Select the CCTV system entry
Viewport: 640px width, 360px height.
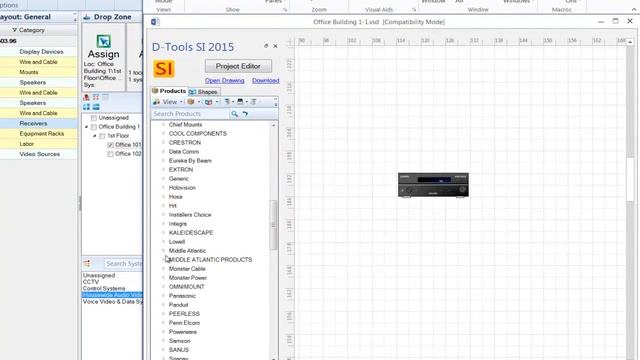click(91, 282)
